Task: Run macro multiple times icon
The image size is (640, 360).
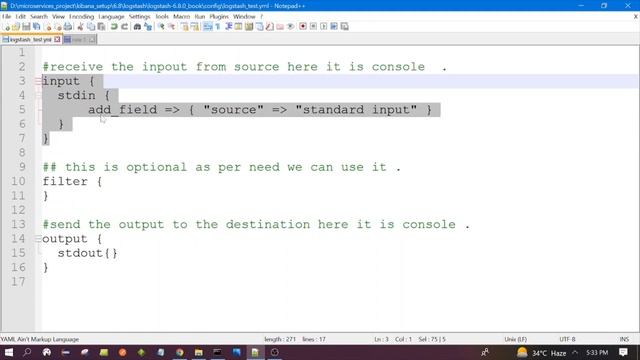Action: [334, 27]
